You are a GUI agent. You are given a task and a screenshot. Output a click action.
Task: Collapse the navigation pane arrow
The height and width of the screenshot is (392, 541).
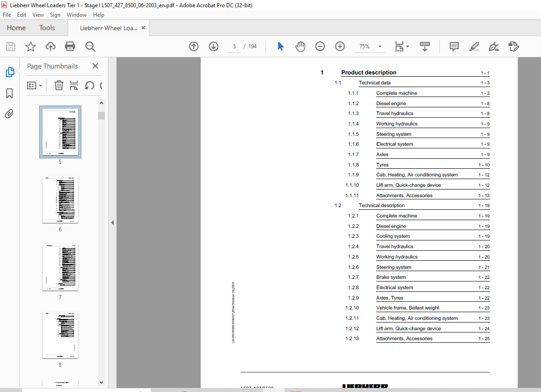(x=112, y=223)
